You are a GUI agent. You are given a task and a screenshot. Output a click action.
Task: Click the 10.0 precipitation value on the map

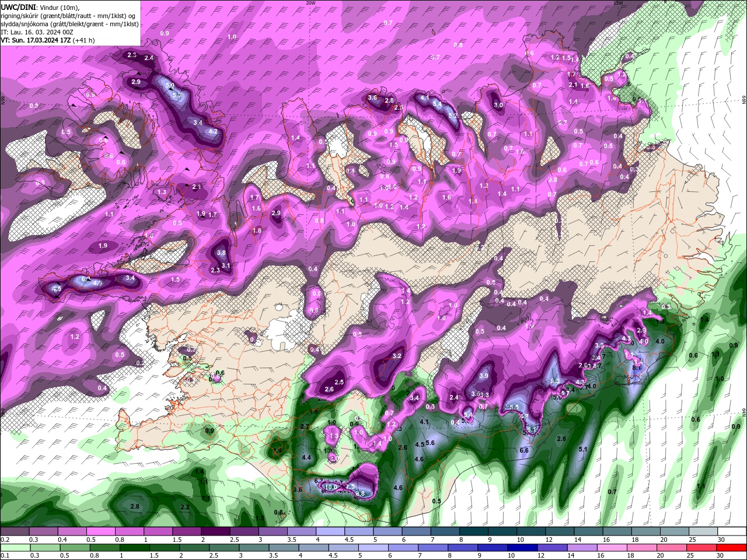click(x=331, y=488)
